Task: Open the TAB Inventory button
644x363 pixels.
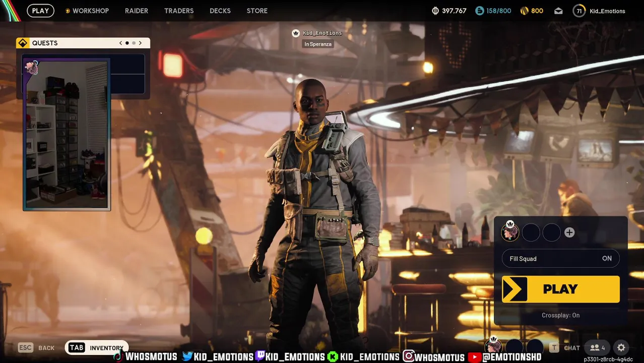Action: click(x=97, y=348)
